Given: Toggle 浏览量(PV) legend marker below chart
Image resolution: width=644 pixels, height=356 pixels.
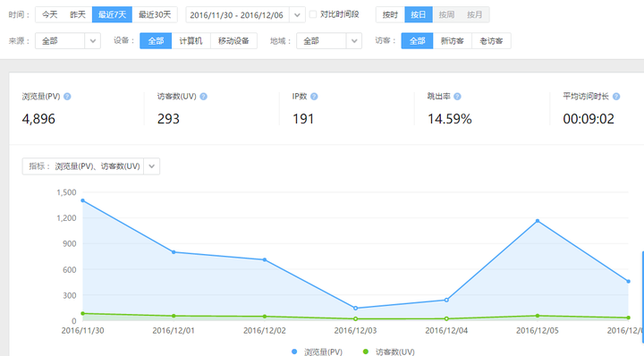Looking at the screenshot, I should pyautogui.click(x=294, y=352).
